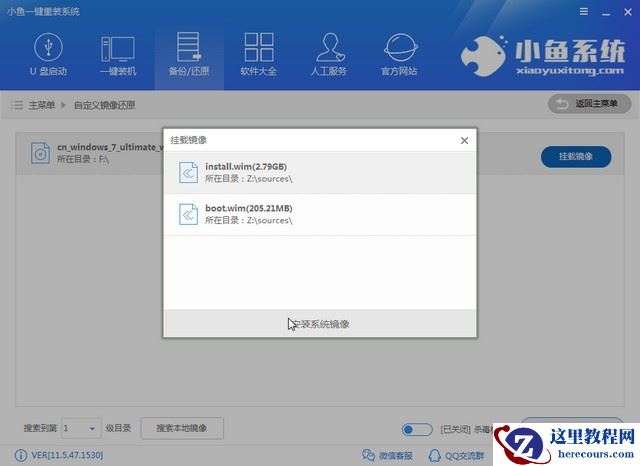The image size is (640, 466).
Task: Switch to 备份/还原 tab
Action: tap(189, 54)
